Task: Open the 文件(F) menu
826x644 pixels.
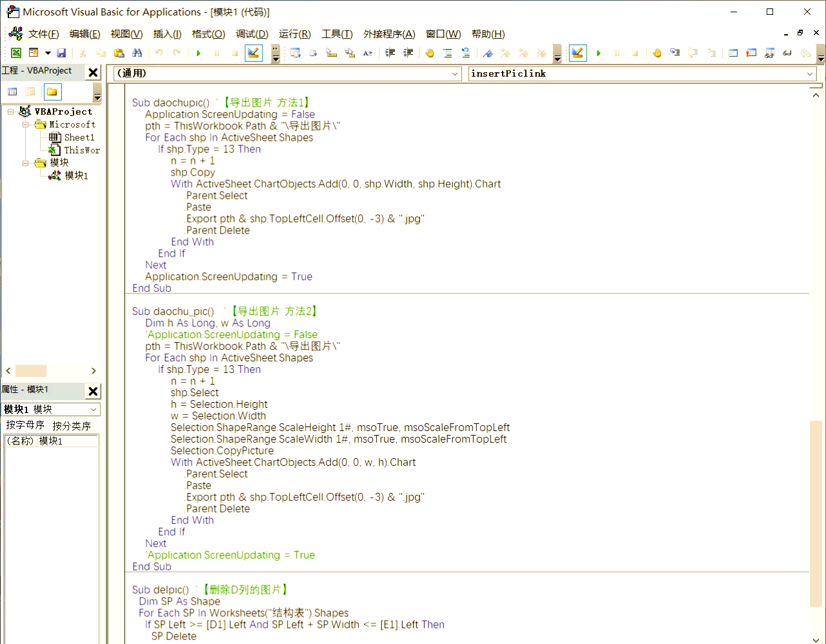Action: (x=43, y=34)
